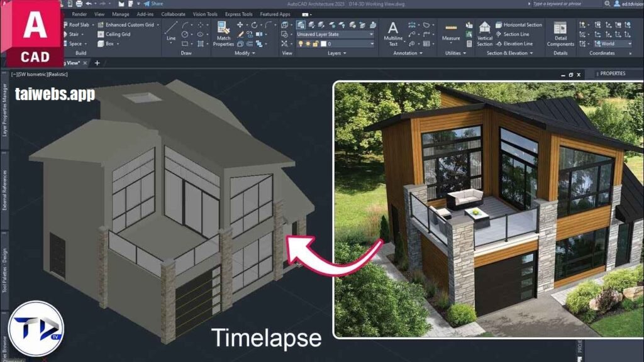Click the SW Isometric viewport view control
This screenshot has height=362, width=644.
pyautogui.click(x=33, y=75)
